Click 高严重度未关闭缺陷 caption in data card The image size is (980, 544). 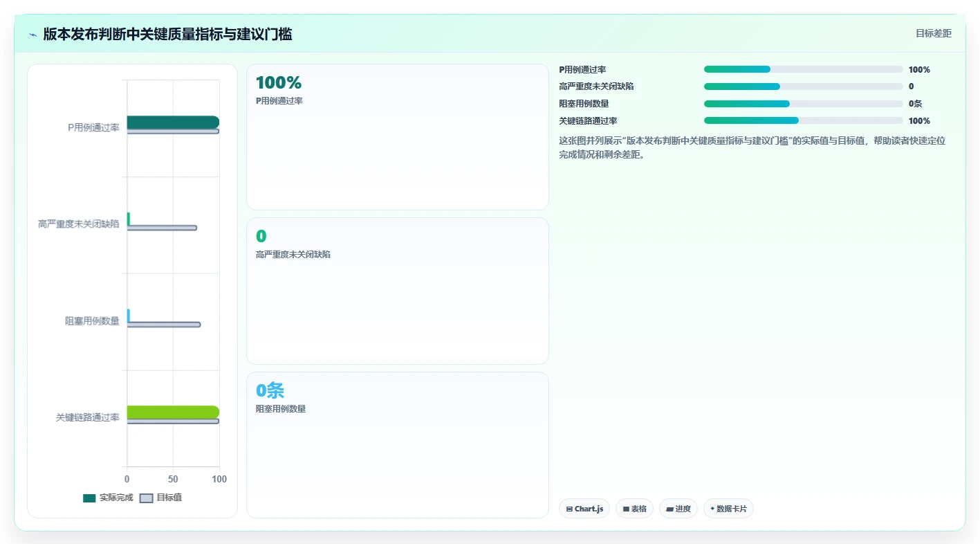(293, 255)
